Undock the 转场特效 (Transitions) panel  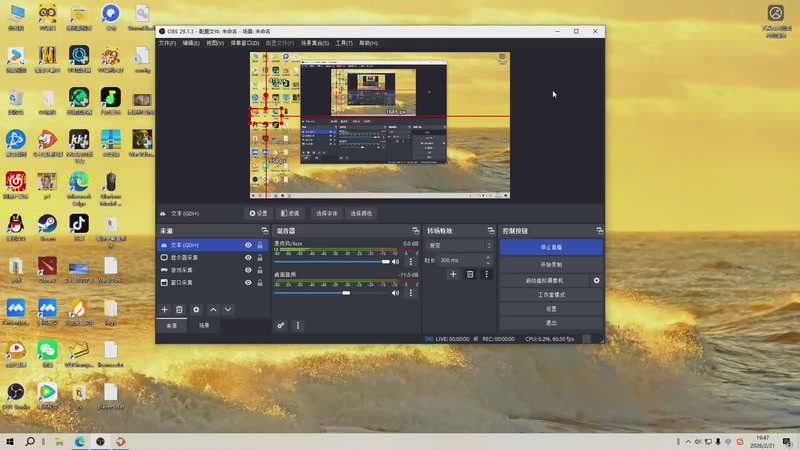(491, 231)
